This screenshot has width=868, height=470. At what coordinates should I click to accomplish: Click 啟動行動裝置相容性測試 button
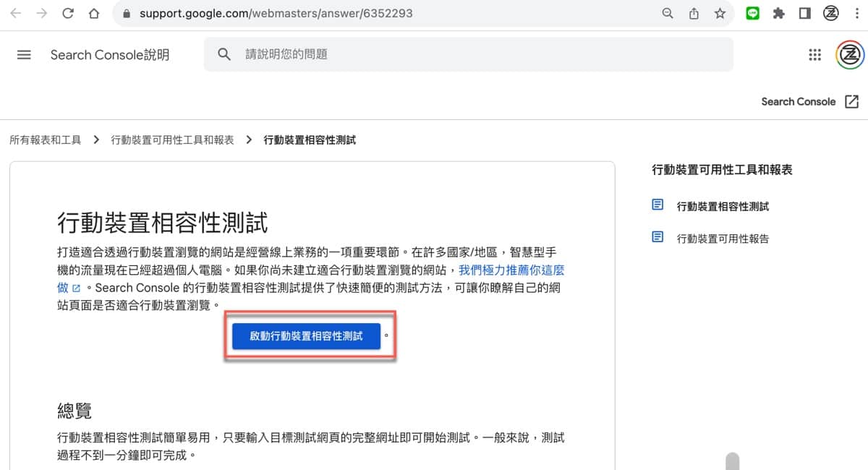pos(306,336)
